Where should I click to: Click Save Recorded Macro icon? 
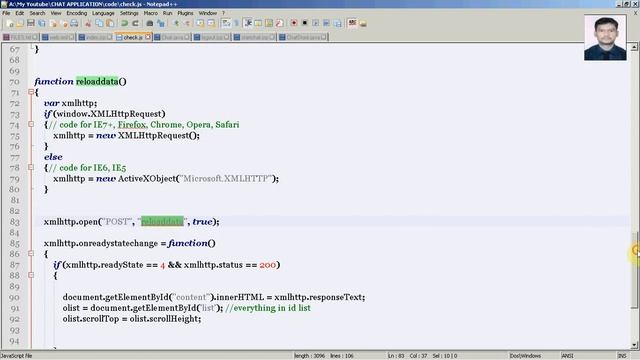tap(338, 23)
